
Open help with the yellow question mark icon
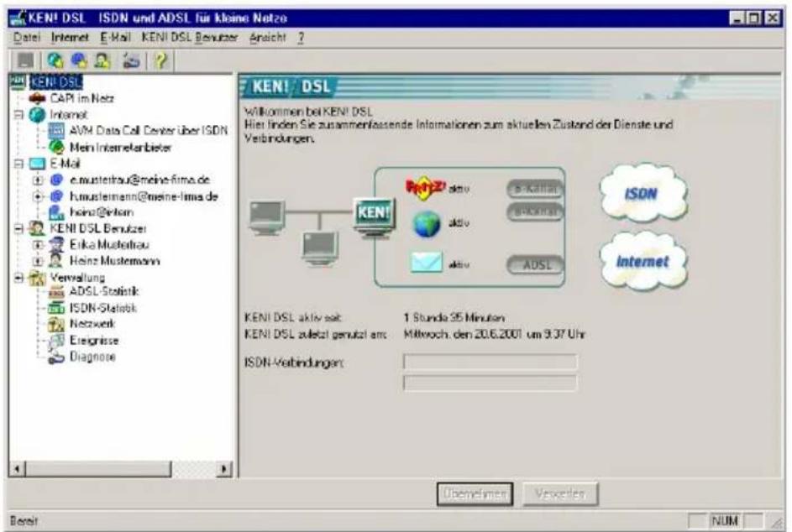click(160, 61)
